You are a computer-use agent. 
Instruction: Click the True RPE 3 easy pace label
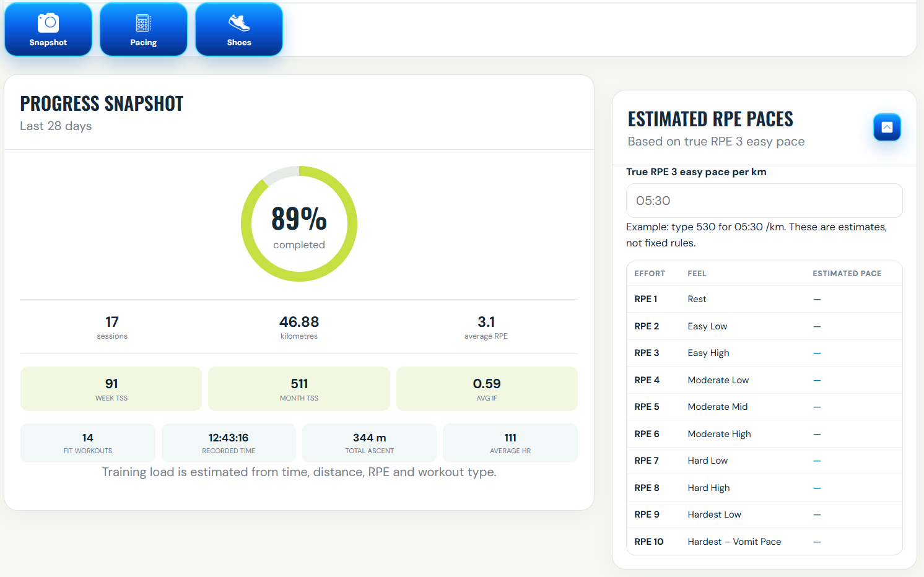pyautogui.click(x=696, y=172)
